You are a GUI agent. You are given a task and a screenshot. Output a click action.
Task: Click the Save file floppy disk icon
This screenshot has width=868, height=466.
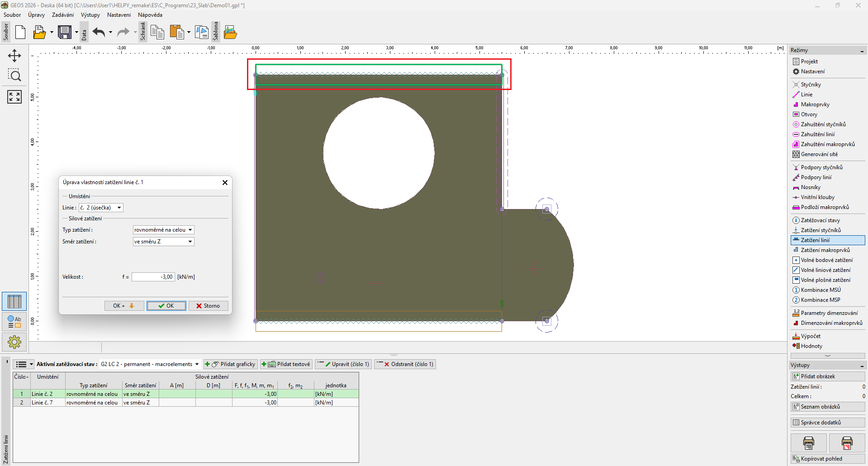pos(65,32)
